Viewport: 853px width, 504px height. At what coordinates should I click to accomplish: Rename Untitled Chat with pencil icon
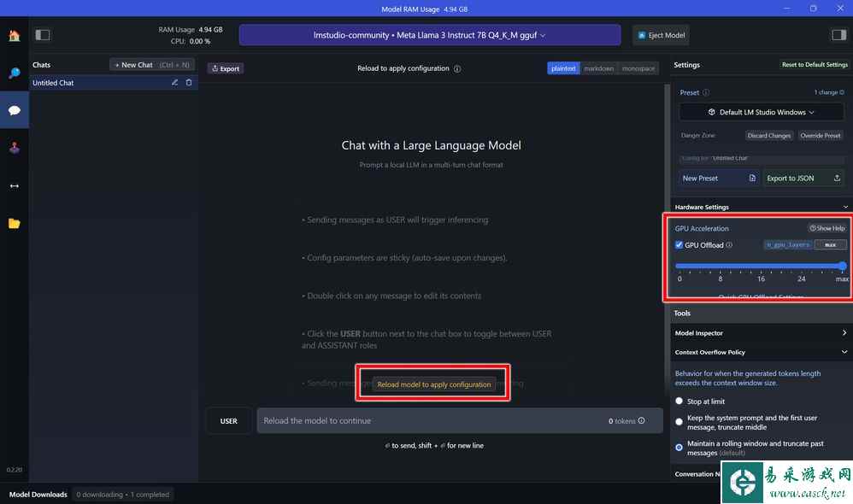click(175, 83)
